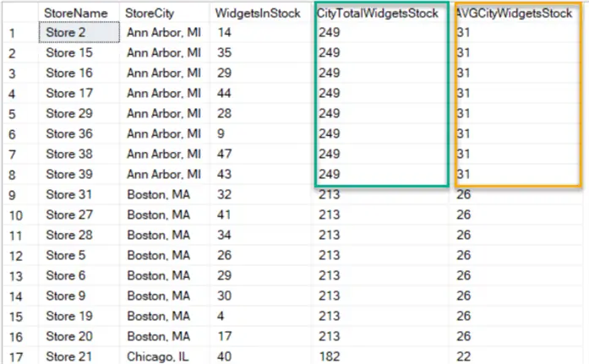The image size is (589, 364).
Task: Select the Store 16 cell
Action: 79,73
